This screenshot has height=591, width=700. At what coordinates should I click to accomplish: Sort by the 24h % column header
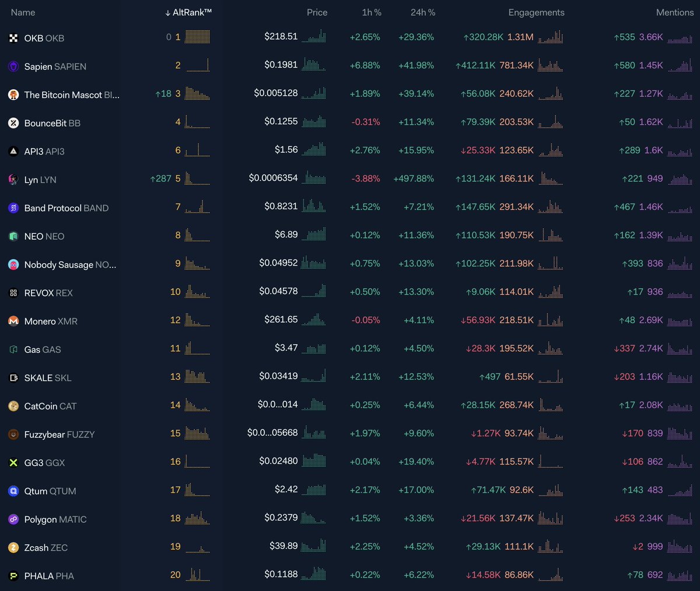[x=422, y=12]
